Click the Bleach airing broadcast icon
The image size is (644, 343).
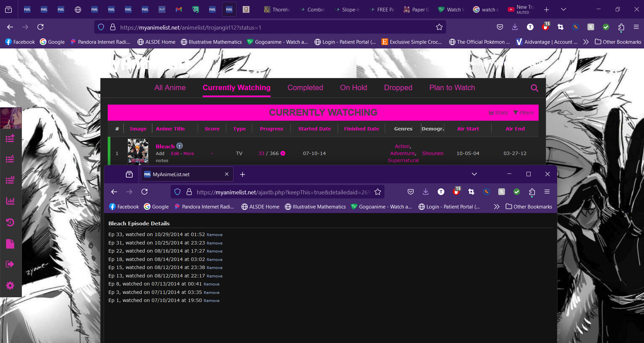pyautogui.click(x=179, y=146)
